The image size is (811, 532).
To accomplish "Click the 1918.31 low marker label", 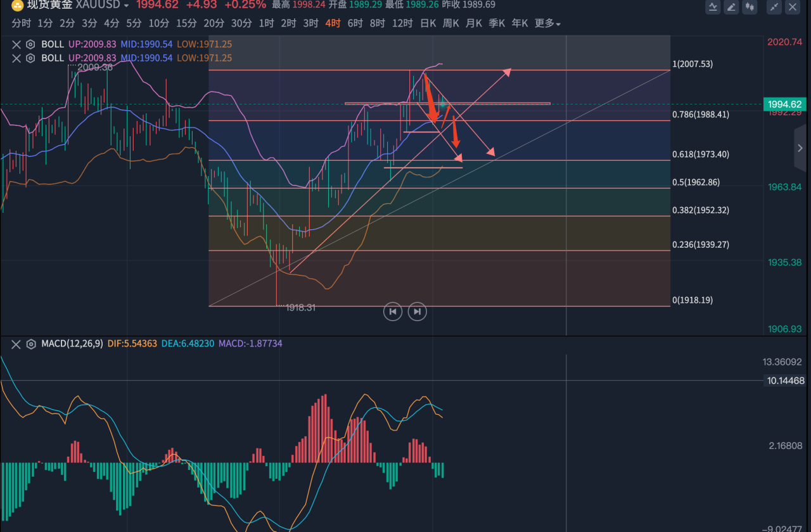I will (301, 307).
